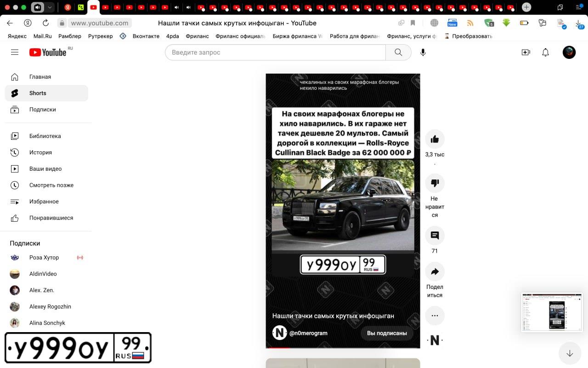The width and height of the screenshot is (588, 368).
Task: Open the screenshot preview thumbnail
Action: [x=552, y=312]
